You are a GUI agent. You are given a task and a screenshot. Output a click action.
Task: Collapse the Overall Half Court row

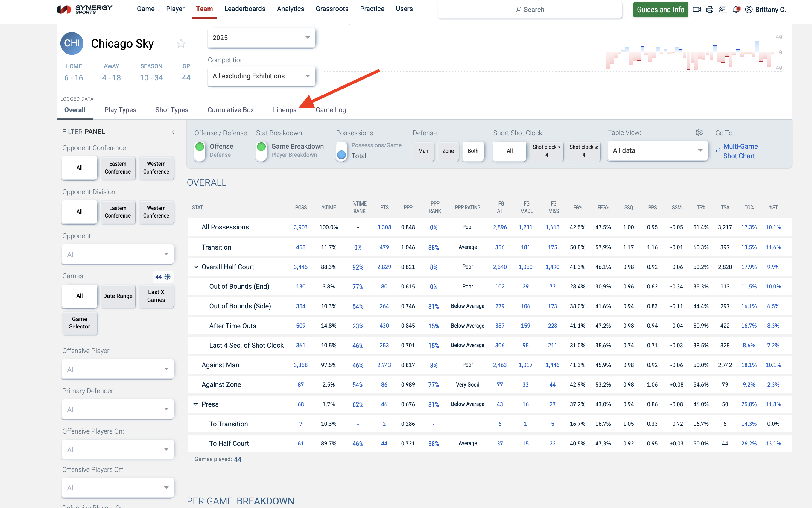(196, 267)
